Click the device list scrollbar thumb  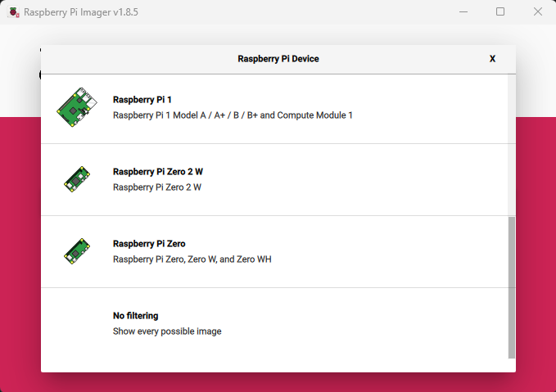[x=512, y=286]
